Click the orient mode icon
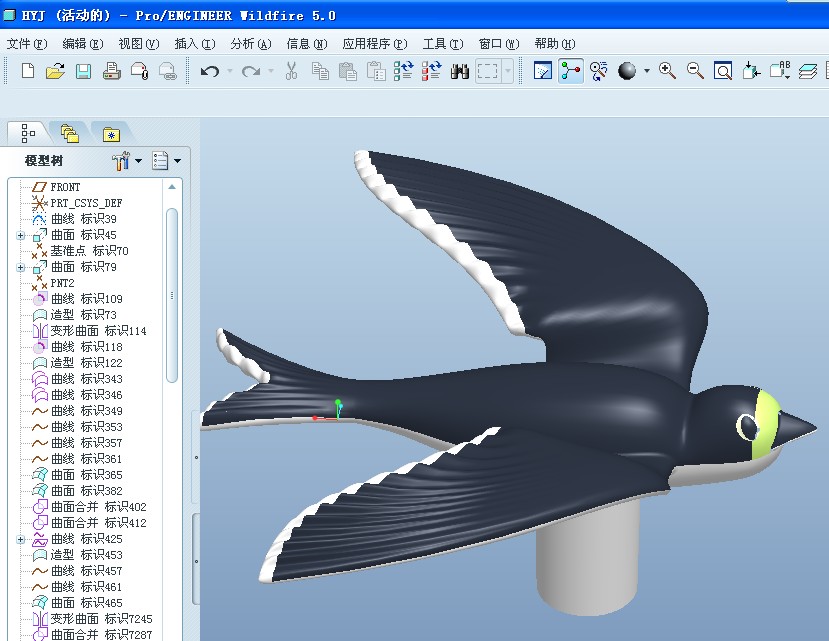 [x=598, y=70]
